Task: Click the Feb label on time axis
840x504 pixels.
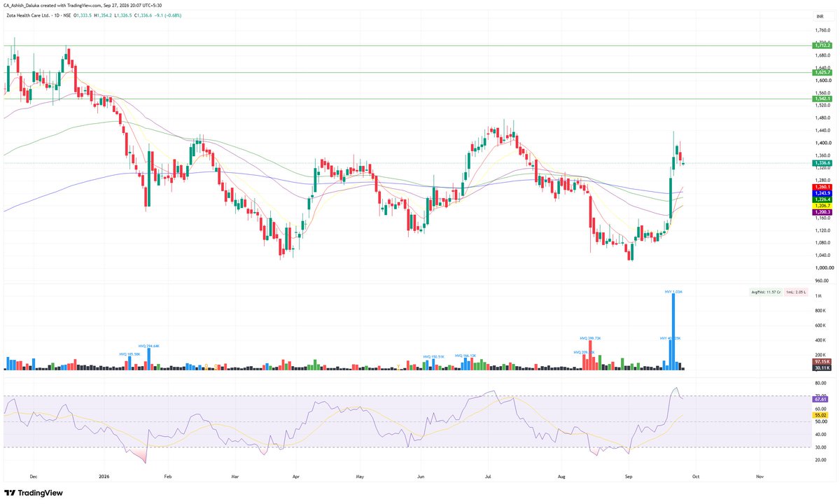Action: click(167, 475)
